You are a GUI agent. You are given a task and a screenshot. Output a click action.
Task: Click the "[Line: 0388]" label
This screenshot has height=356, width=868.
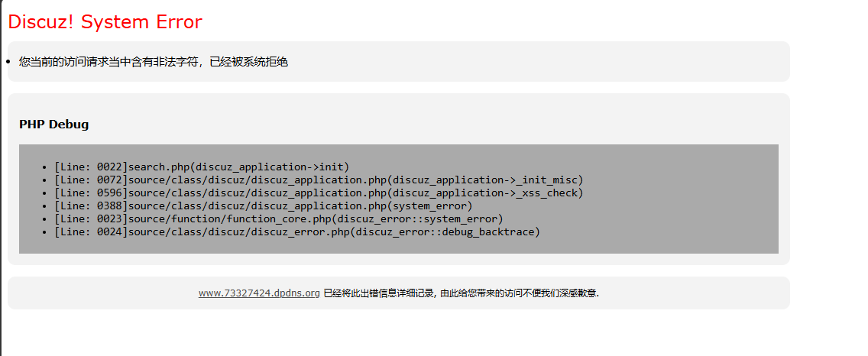tap(90, 206)
